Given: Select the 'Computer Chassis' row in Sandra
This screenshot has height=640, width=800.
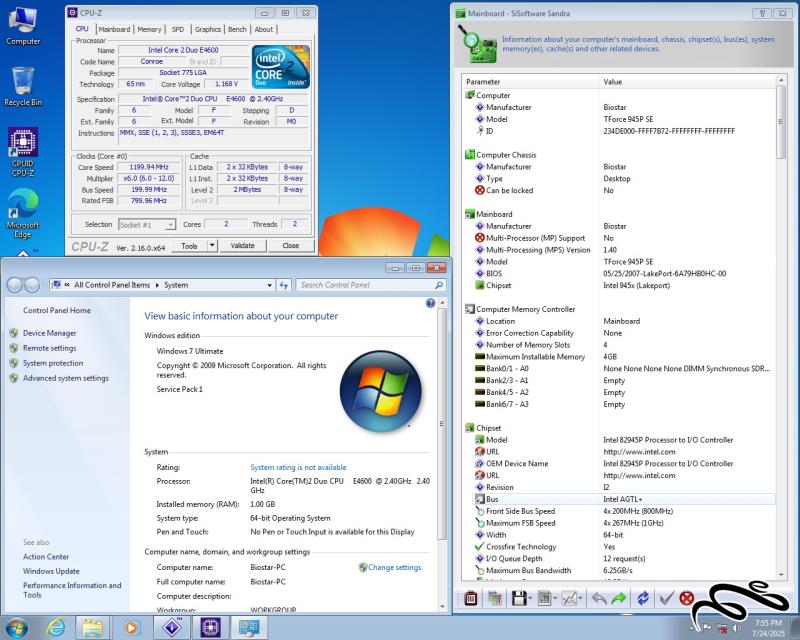Looking at the screenshot, I should (619, 155).
